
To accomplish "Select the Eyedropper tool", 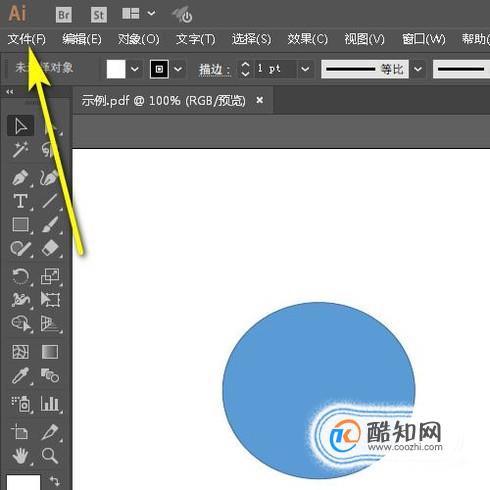I will pyautogui.click(x=20, y=375).
